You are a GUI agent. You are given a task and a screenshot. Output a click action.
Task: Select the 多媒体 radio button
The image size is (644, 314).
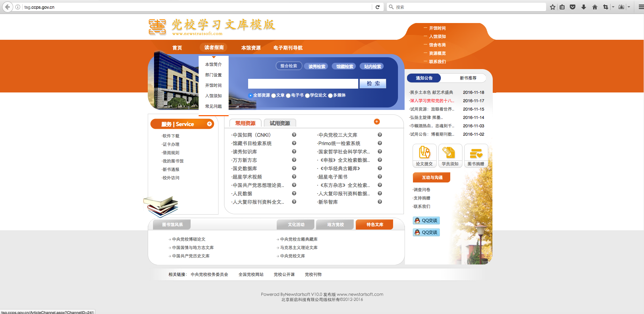click(330, 96)
